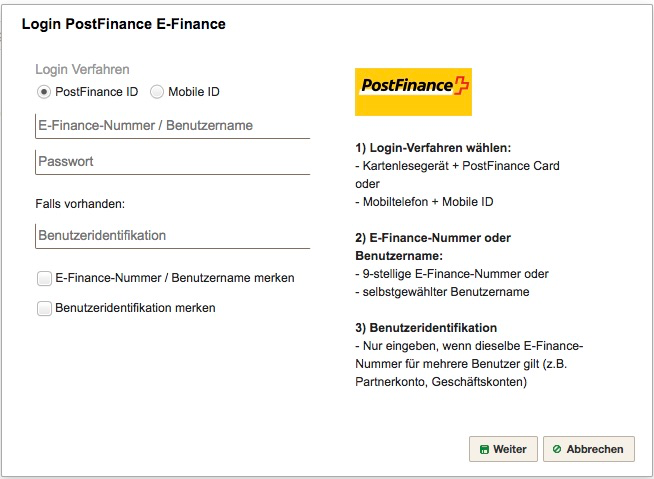Continue with the Weiter button
The width and height of the screenshot is (654, 479).
503,449
